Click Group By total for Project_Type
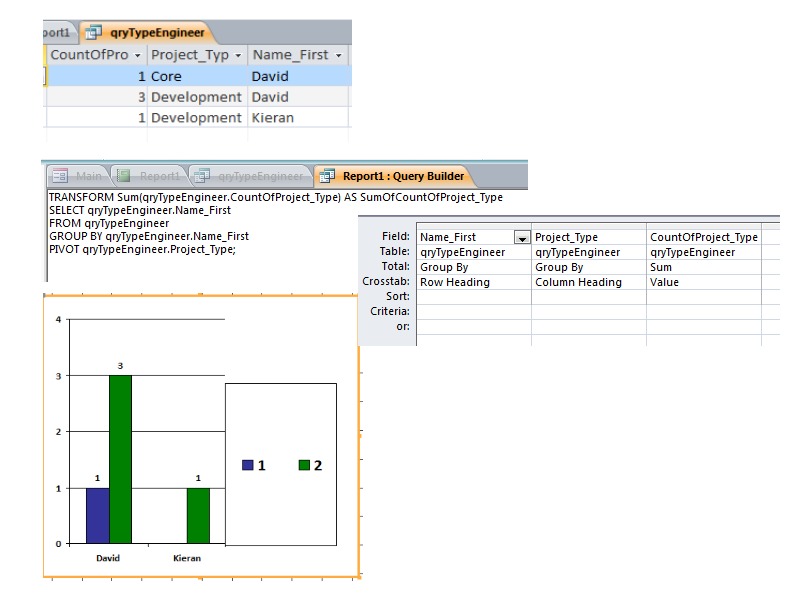Screen dimensions: 800x600 click(589, 267)
